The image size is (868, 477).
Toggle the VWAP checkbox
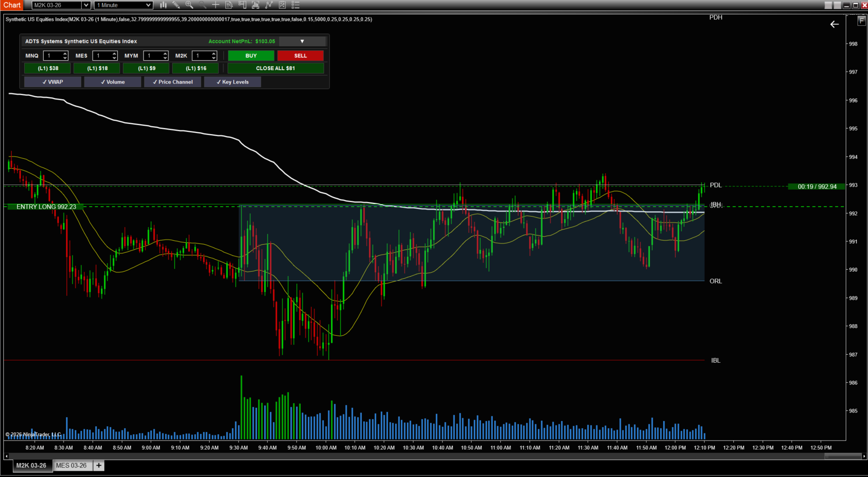tap(52, 82)
